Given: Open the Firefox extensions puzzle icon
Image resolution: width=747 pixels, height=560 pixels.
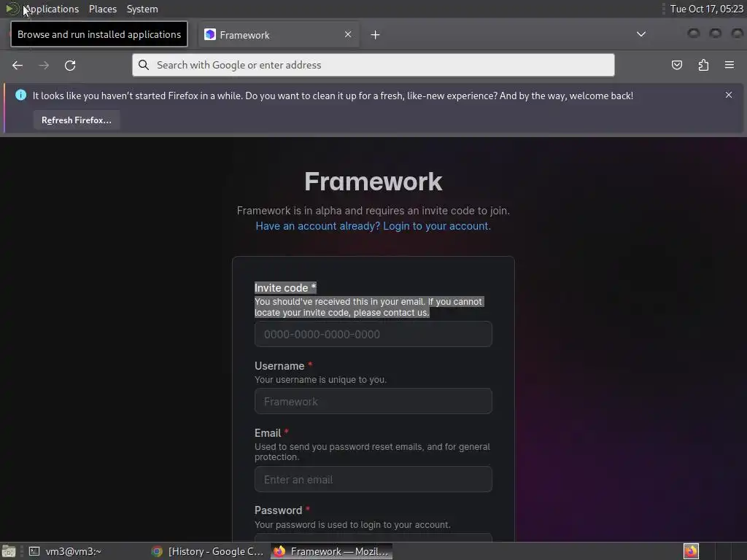Looking at the screenshot, I should point(703,65).
